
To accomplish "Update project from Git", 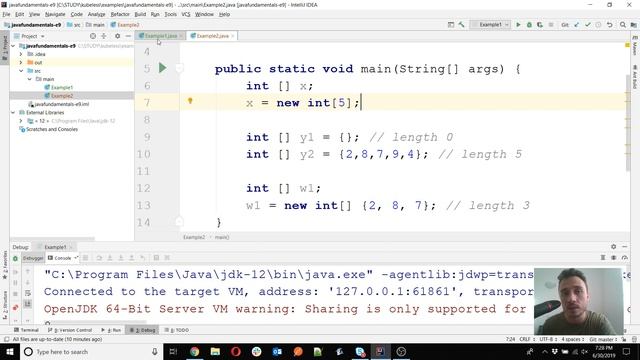I will (x=577, y=25).
